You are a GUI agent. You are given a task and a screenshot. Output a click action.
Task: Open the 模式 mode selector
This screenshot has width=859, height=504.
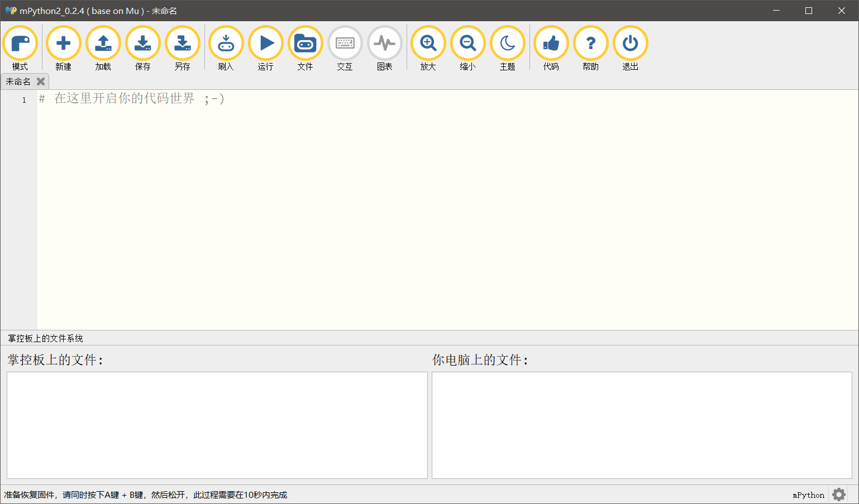coord(20,49)
